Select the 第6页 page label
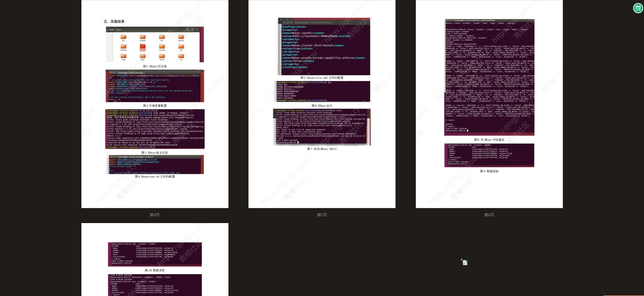Viewport: 644px width, 296px height. pyautogui.click(x=489, y=215)
